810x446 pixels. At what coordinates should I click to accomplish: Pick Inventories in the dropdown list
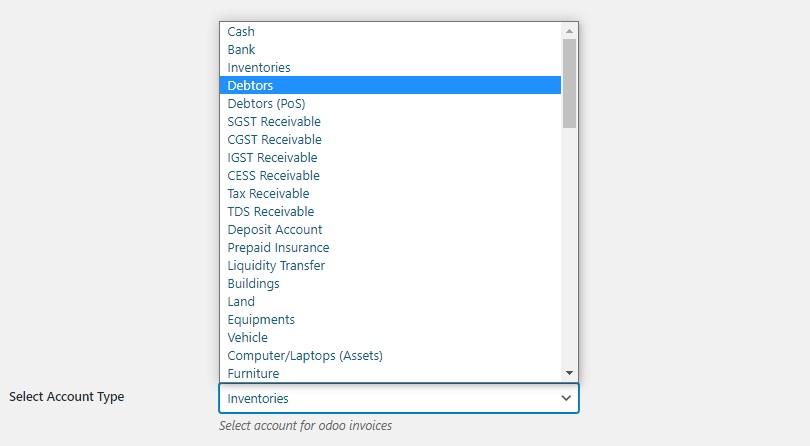[x=391, y=68]
